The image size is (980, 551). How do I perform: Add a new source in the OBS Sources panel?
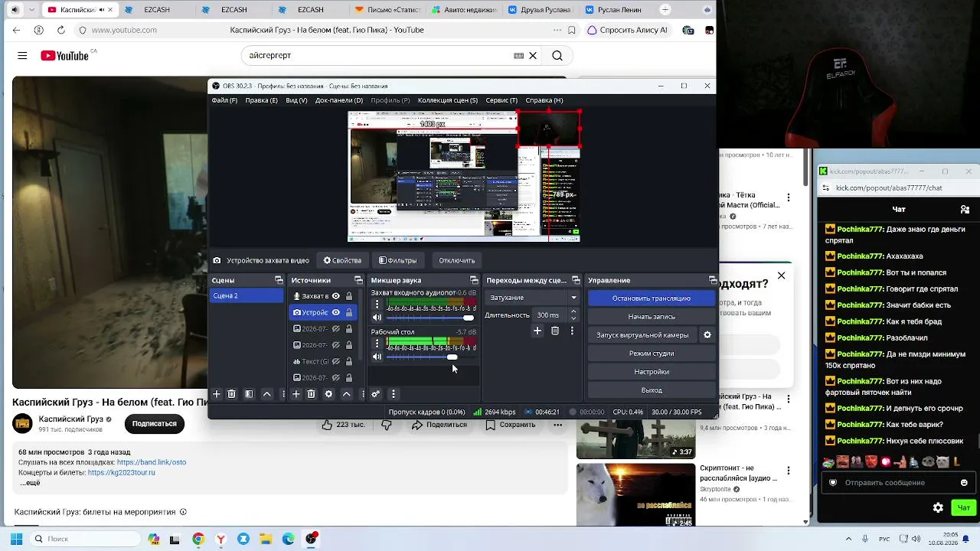296,394
